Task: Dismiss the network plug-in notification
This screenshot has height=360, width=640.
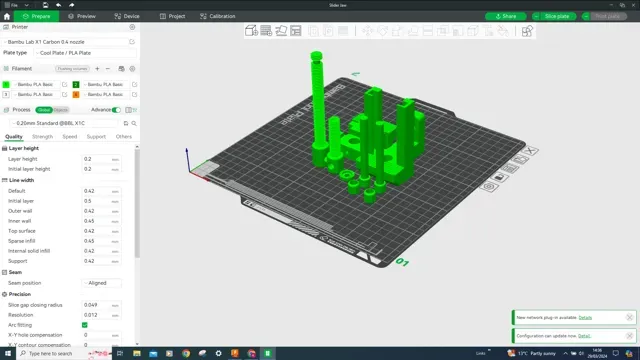Action: 629,318
